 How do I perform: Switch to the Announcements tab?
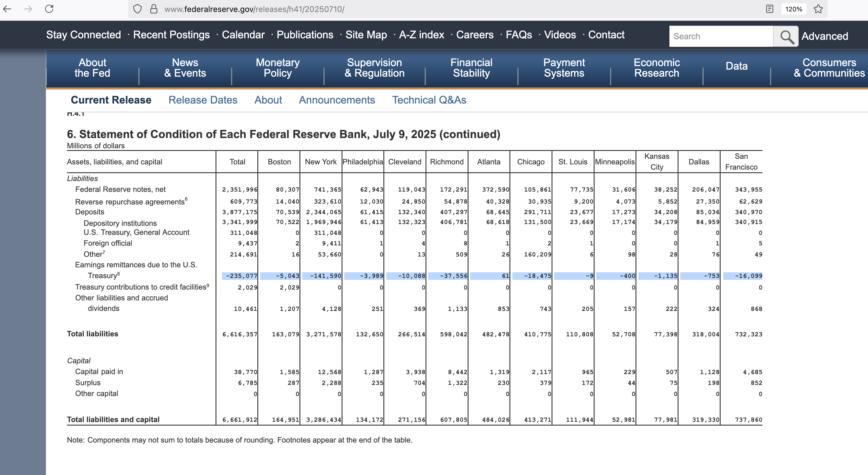coord(337,100)
